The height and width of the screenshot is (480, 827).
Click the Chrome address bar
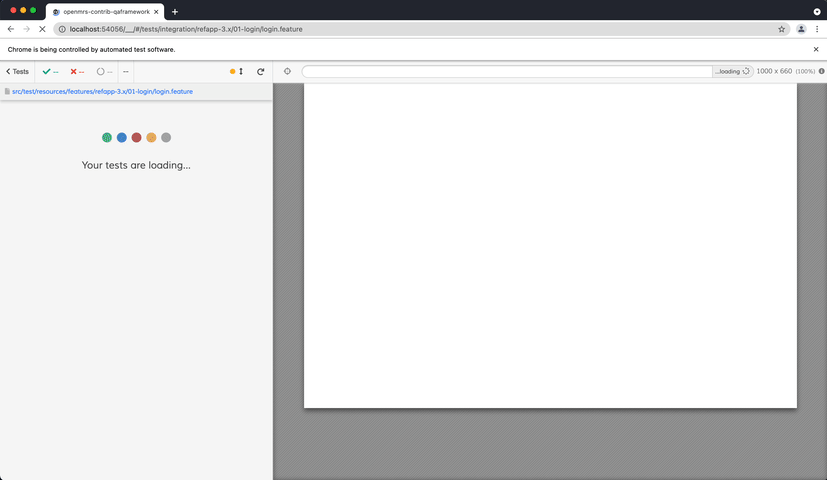click(422, 29)
